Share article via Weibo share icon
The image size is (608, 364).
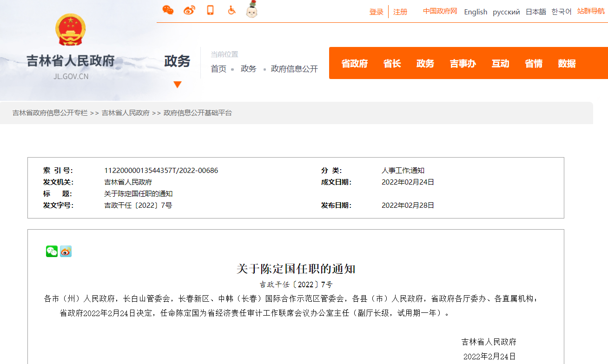[x=66, y=251]
